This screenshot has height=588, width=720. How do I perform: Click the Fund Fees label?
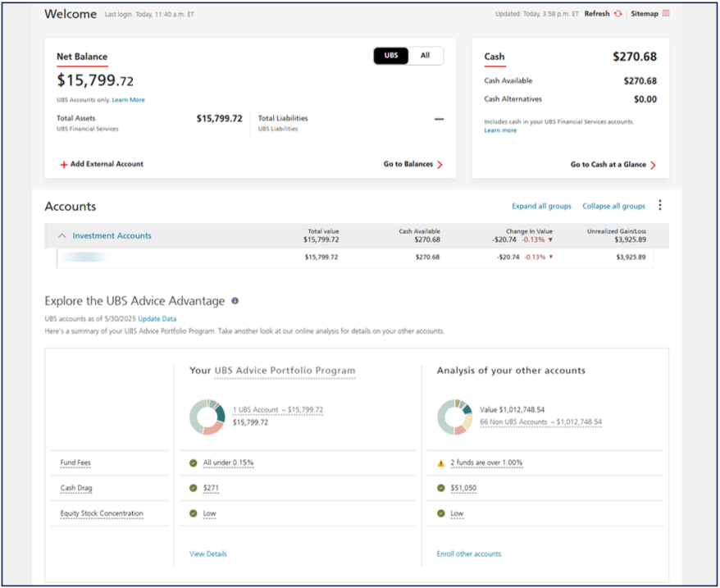point(75,463)
